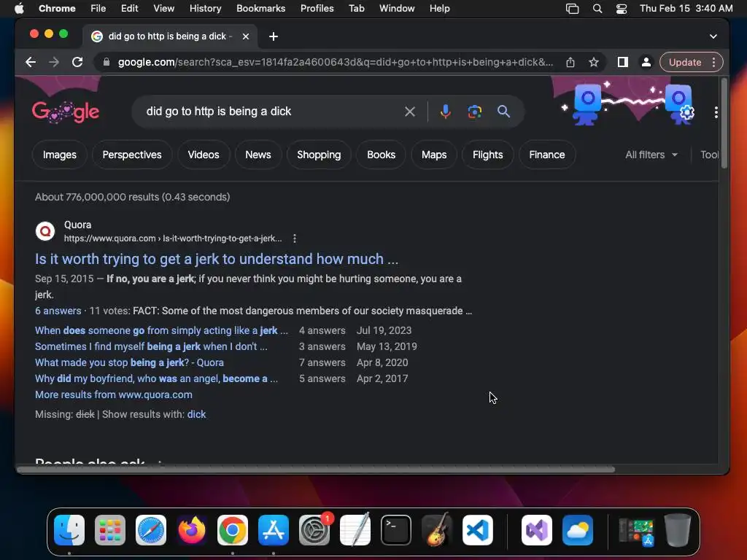This screenshot has height=560, width=747.
Task: Open quick settings gear on the doodle
Action: coord(686,113)
